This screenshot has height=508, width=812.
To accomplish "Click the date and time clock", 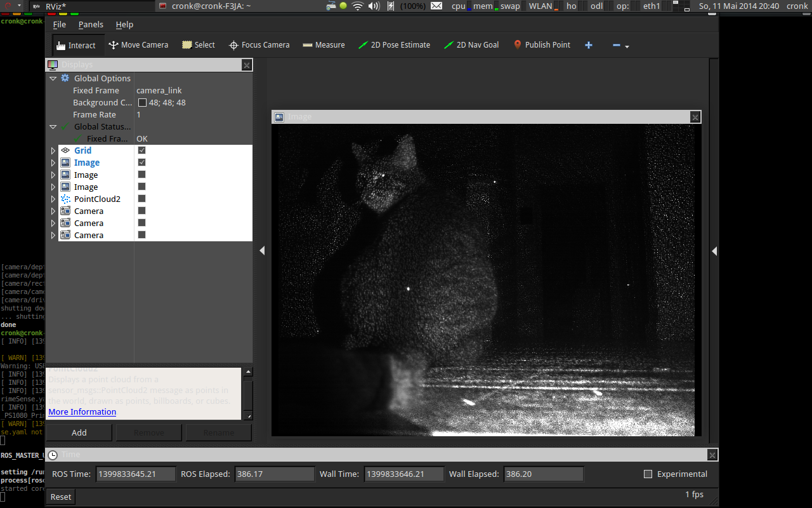I will (738, 6).
